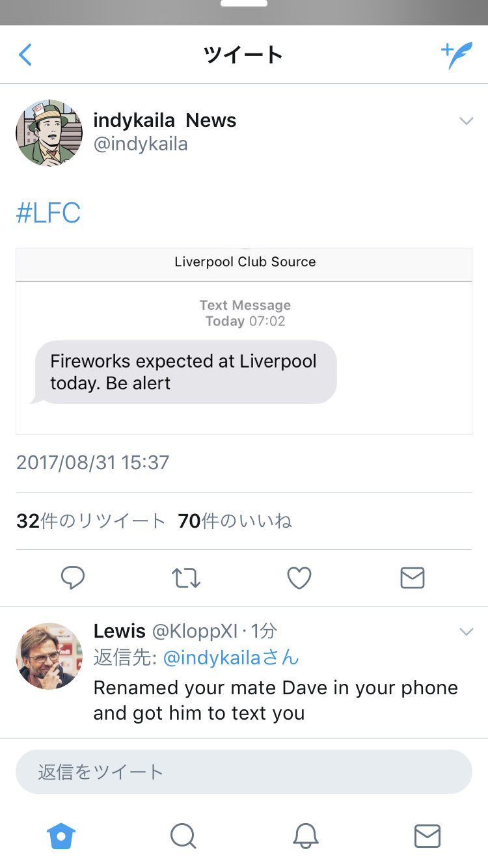The height and width of the screenshot is (868, 488).
Task: Open the Search tab
Action: tap(183, 836)
